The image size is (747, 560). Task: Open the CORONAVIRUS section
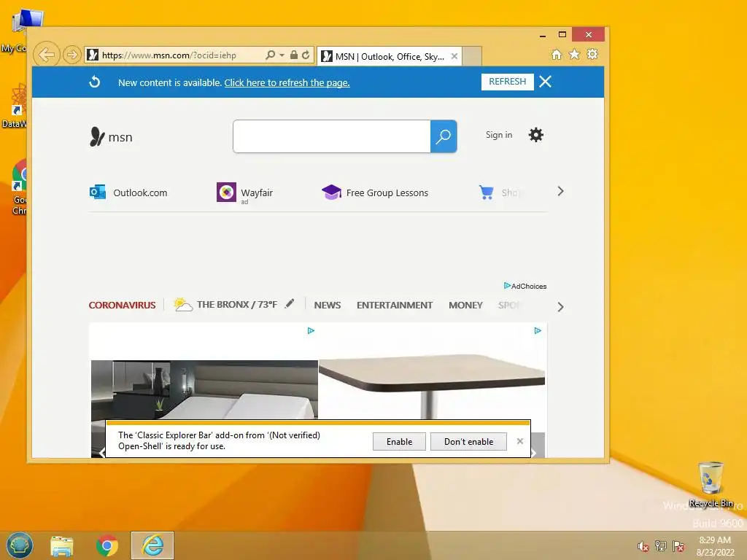click(x=122, y=305)
